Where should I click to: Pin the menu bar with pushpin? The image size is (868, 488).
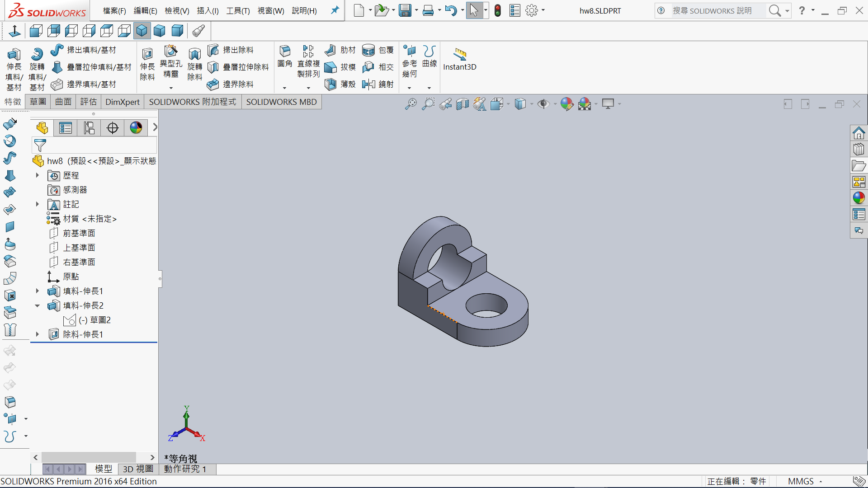click(335, 10)
